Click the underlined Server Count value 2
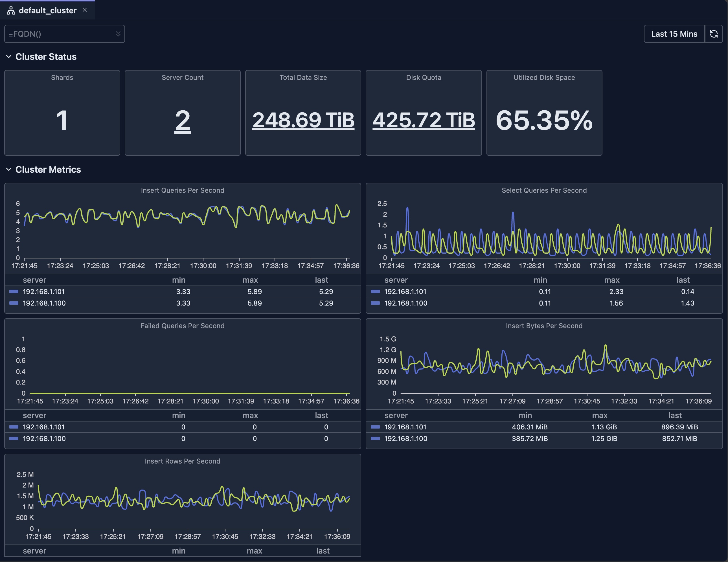The width and height of the screenshot is (728, 562). (x=182, y=122)
